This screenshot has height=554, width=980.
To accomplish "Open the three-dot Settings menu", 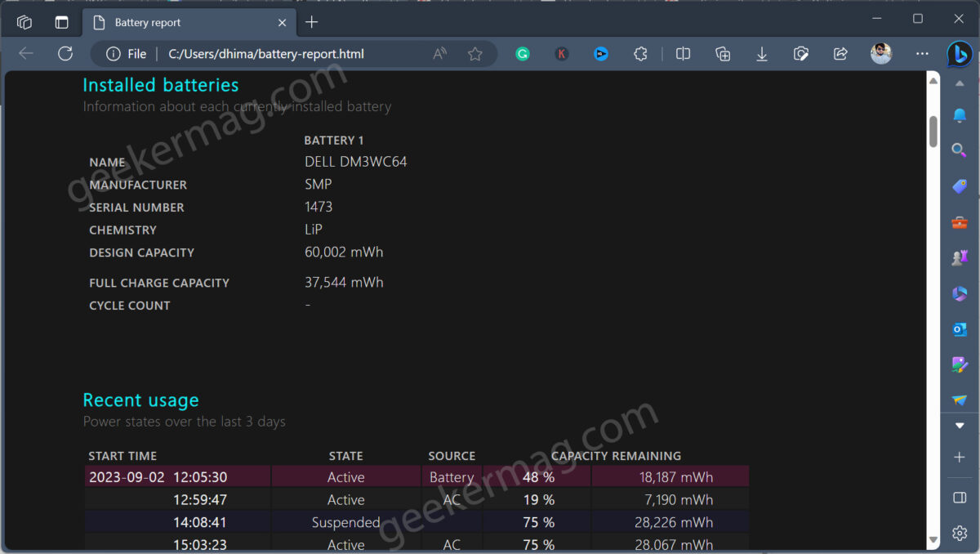I will click(x=922, y=53).
